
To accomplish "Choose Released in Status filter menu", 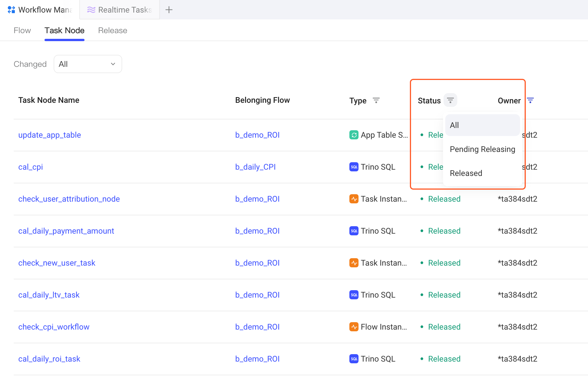I will click(x=482, y=173).
